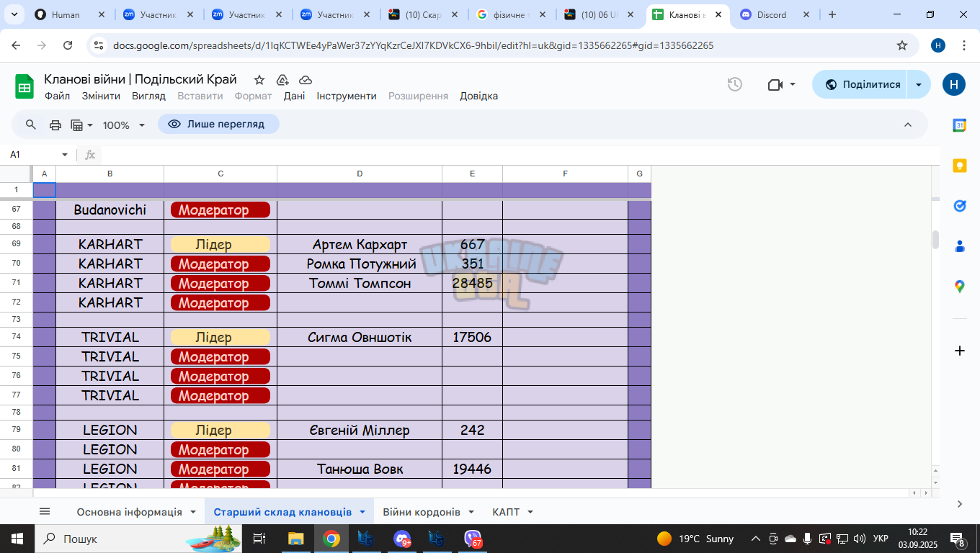Screen dimensions: 980x553
Task: Open Task View on the taskbar
Action: coord(260,539)
